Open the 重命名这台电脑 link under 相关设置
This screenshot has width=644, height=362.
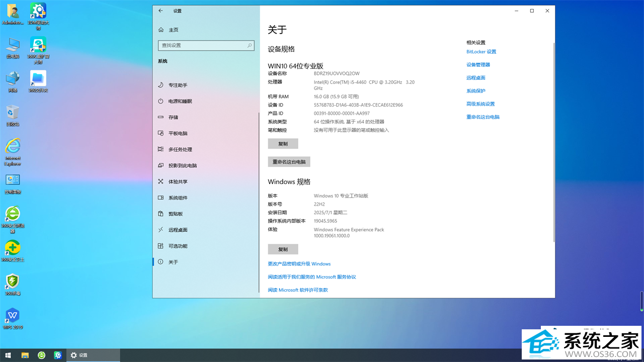[x=483, y=117]
